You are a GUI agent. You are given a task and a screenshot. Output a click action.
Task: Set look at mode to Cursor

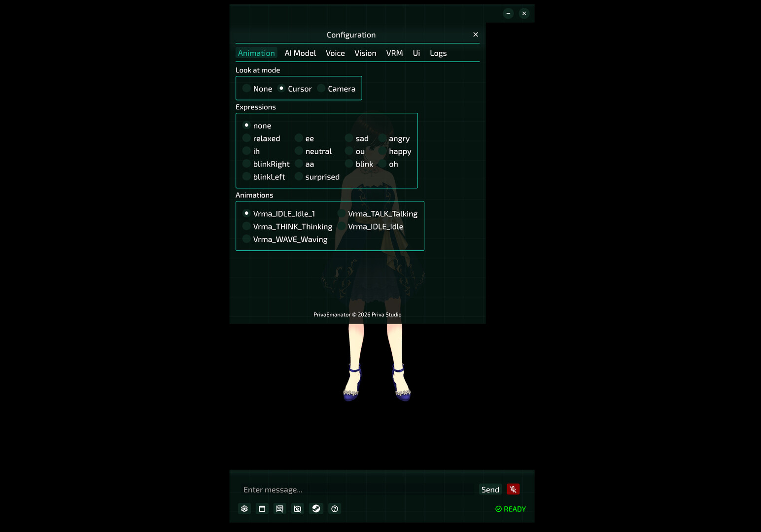click(x=295, y=89)
